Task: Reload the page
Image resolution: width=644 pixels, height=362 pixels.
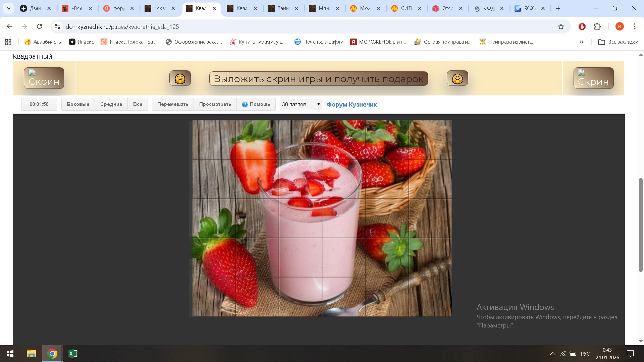Action: pos(39,26)
